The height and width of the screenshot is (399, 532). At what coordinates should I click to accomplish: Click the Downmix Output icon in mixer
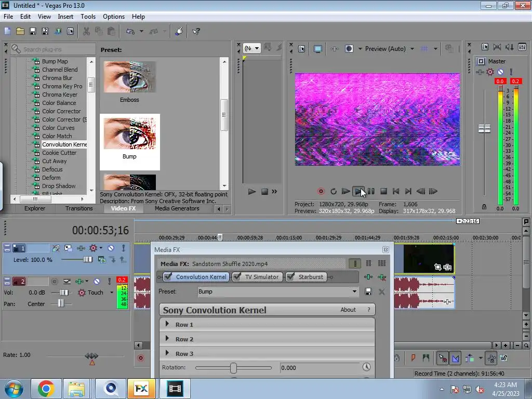(x=497, y=47)
